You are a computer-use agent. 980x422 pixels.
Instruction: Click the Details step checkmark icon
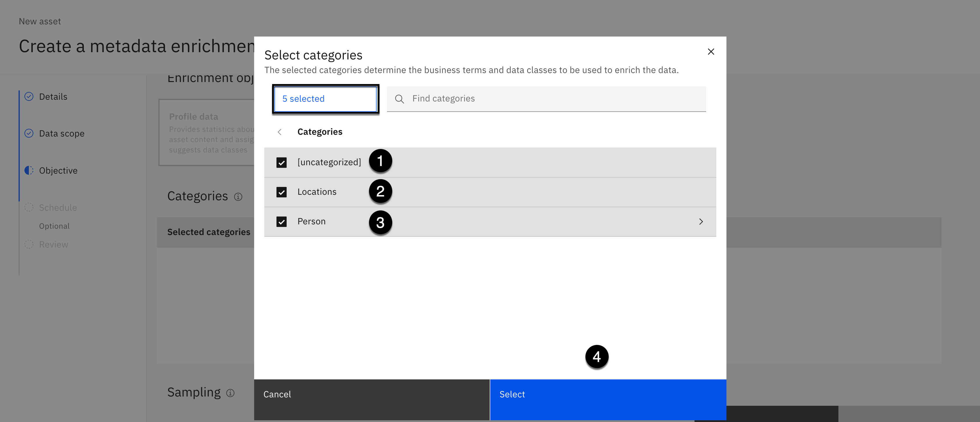point(29,97)
